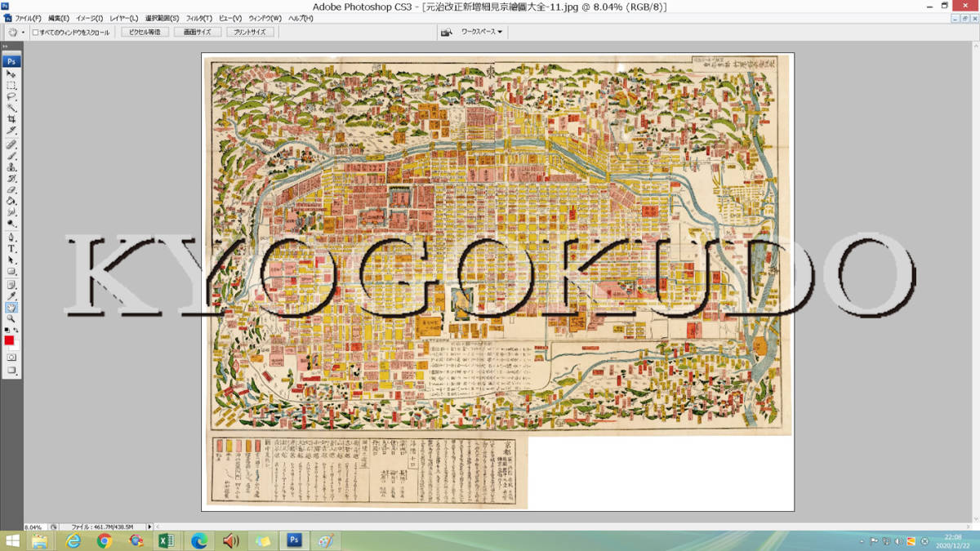Click the red foreground color swatch

coord(9,340)
